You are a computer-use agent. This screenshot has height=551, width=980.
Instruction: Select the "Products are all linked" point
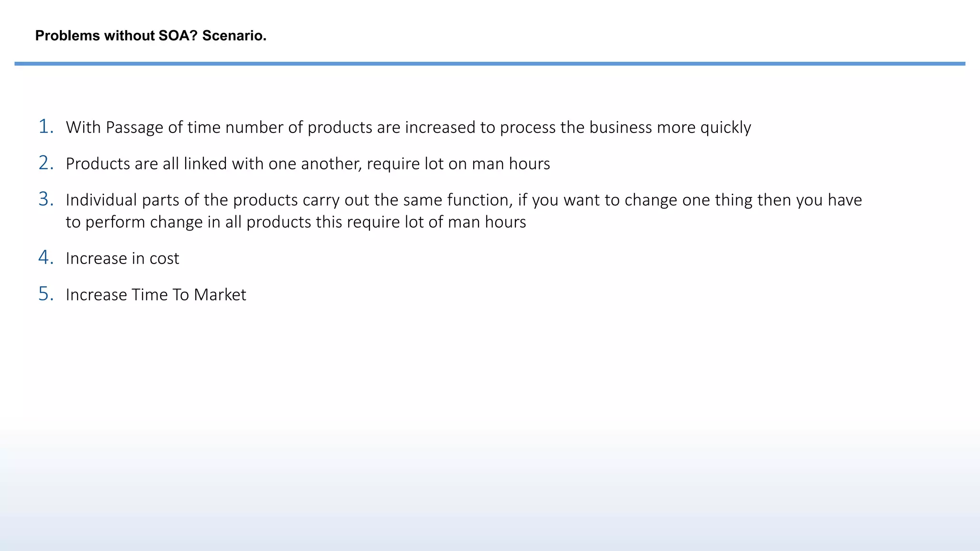308,164
